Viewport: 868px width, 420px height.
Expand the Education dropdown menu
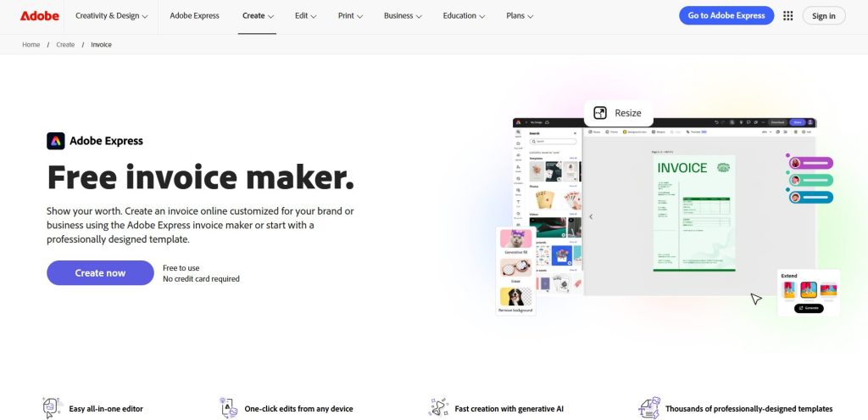(464, 15)
